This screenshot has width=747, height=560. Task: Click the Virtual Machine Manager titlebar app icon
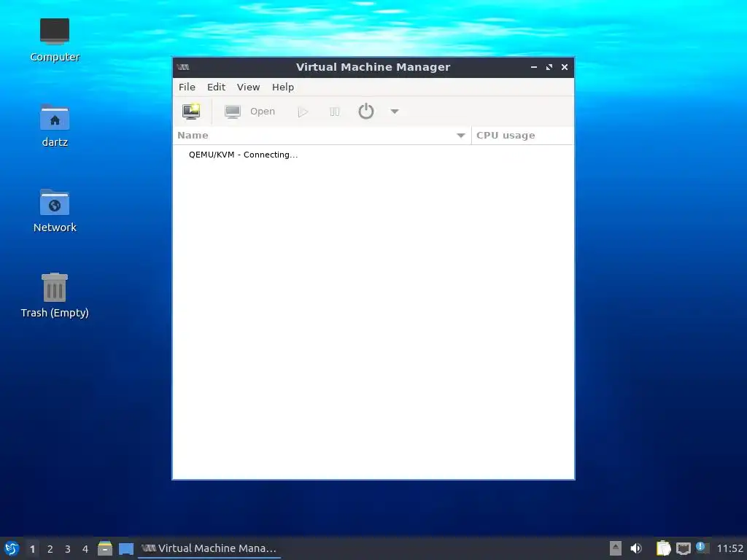[x=183, y=67]
